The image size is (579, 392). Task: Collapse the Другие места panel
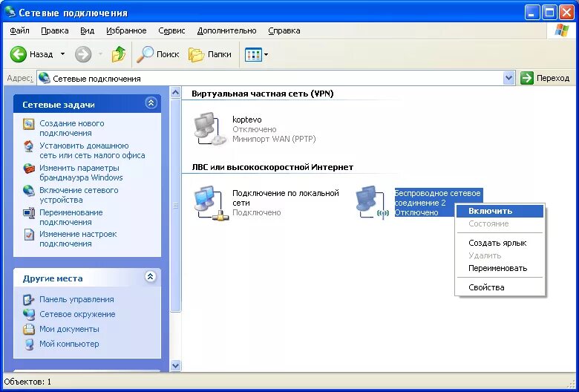(x=151, y=278)
